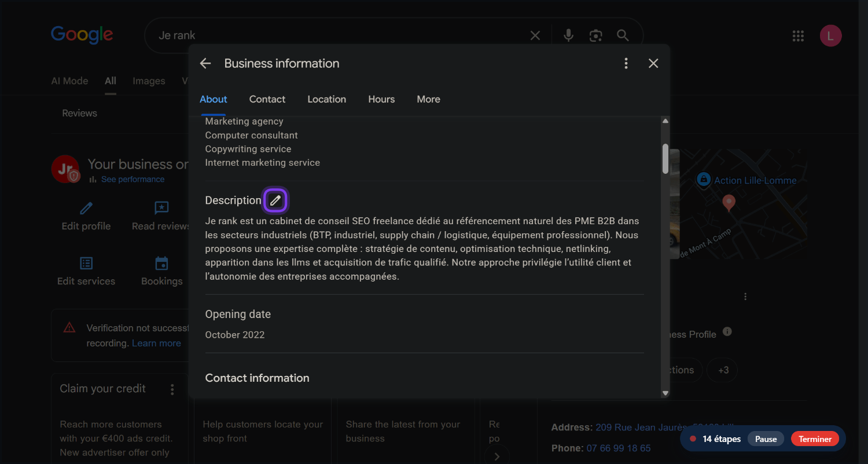Open the Reviews filter

[79, 114]
